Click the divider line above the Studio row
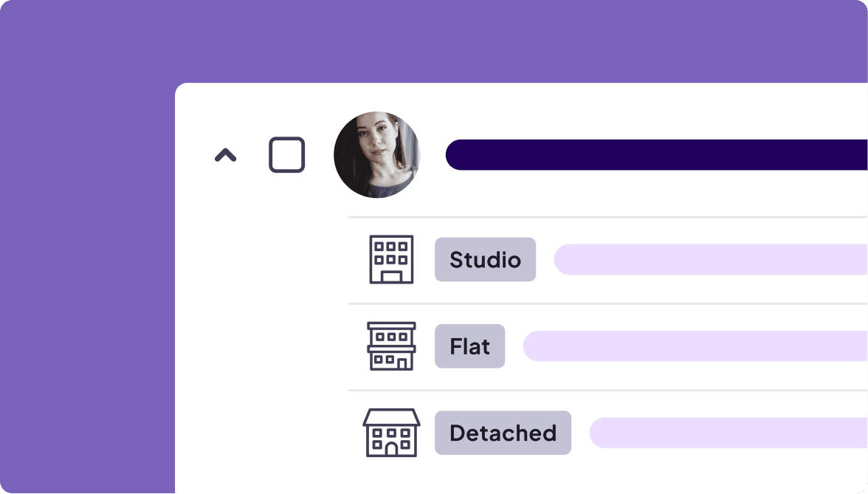The height and width of the screenshot is (494, 868). pos(605,217)
